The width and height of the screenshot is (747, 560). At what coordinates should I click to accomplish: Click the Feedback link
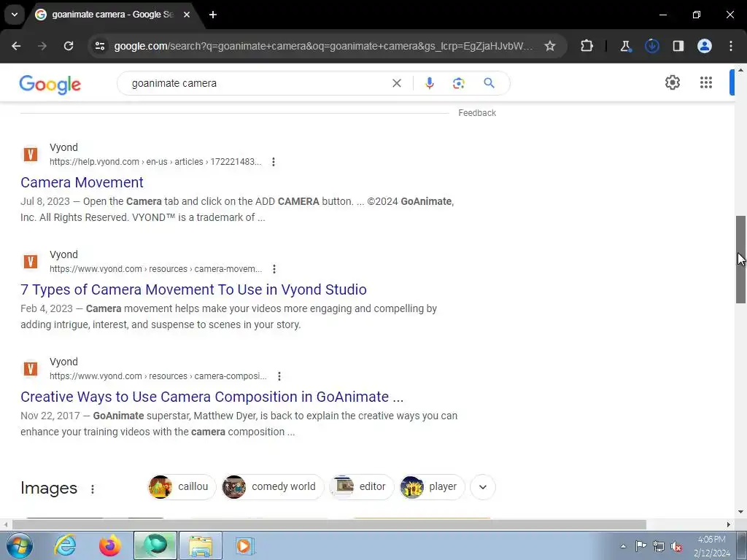tap(477, 113)
